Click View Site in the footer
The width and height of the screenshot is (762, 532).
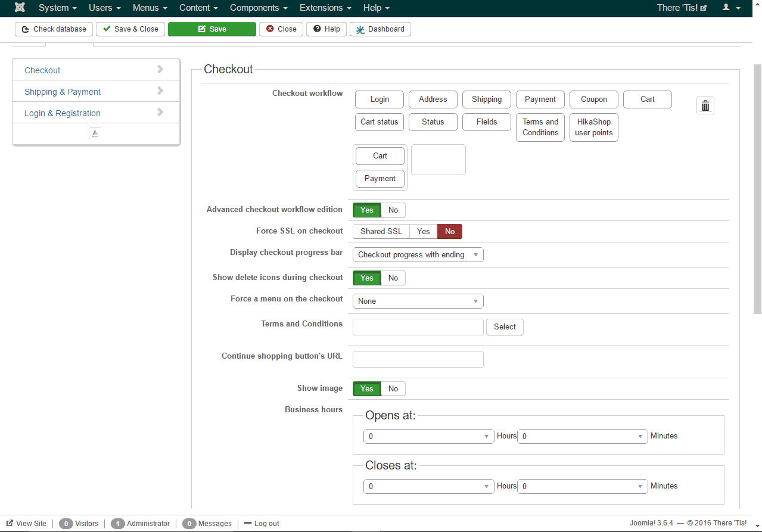tap(26, 523)
